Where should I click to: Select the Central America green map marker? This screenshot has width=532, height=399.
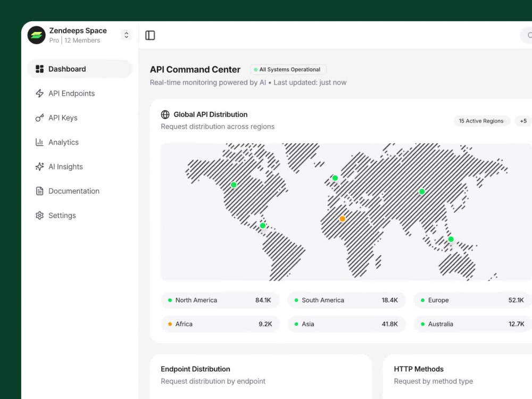pos(263,226)
